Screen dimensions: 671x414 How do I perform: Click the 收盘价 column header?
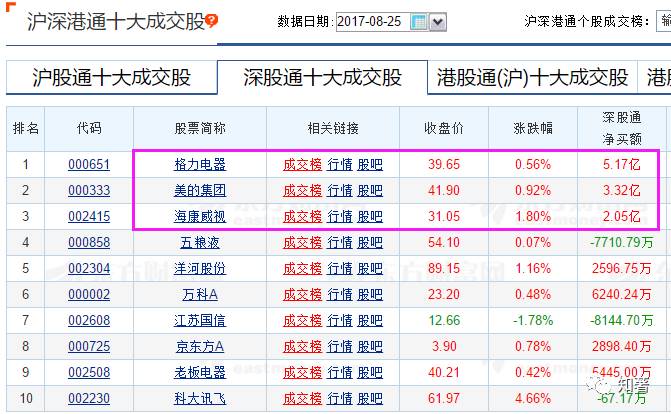point(444,128)
